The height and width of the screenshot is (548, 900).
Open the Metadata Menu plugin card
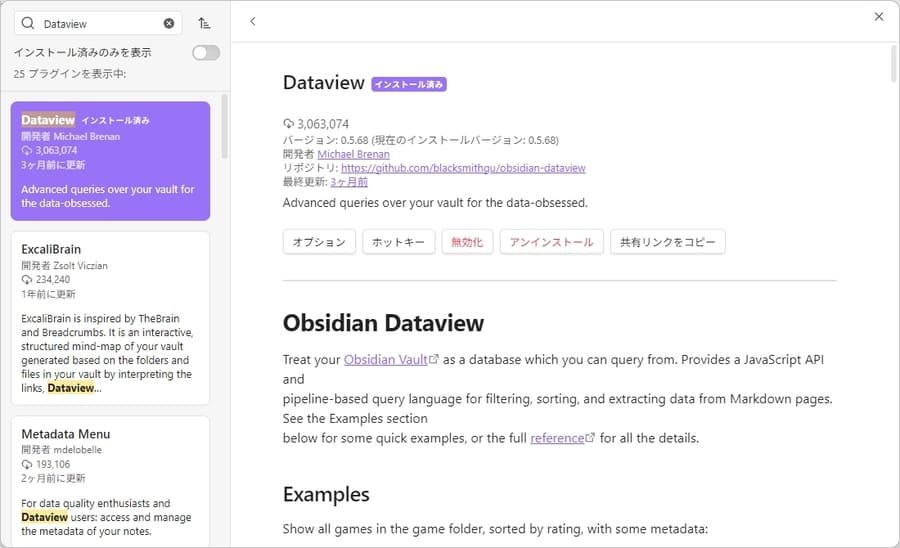click(x=110, y=481)
